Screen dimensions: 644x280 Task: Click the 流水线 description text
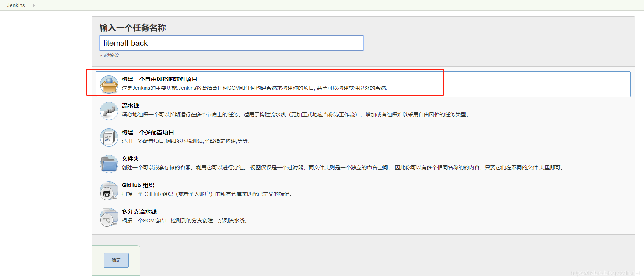[296, 114]
